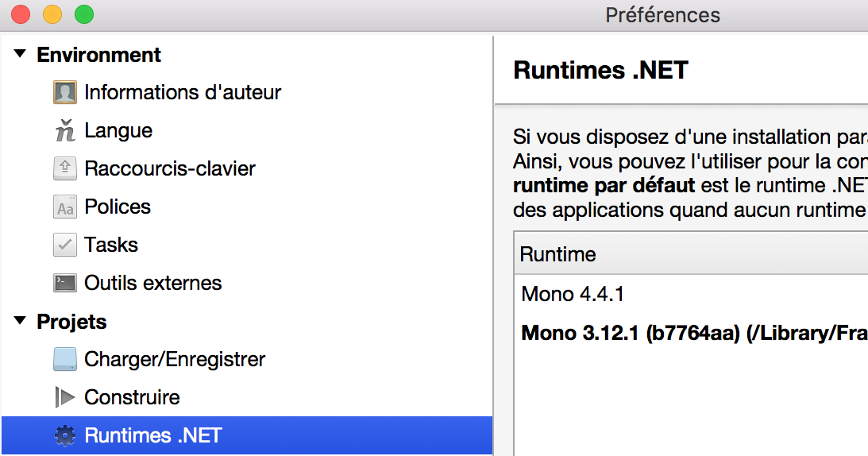This screenshot has height=456, width=868.
Task: Select the Projets category label
Action: click(71, 322)
